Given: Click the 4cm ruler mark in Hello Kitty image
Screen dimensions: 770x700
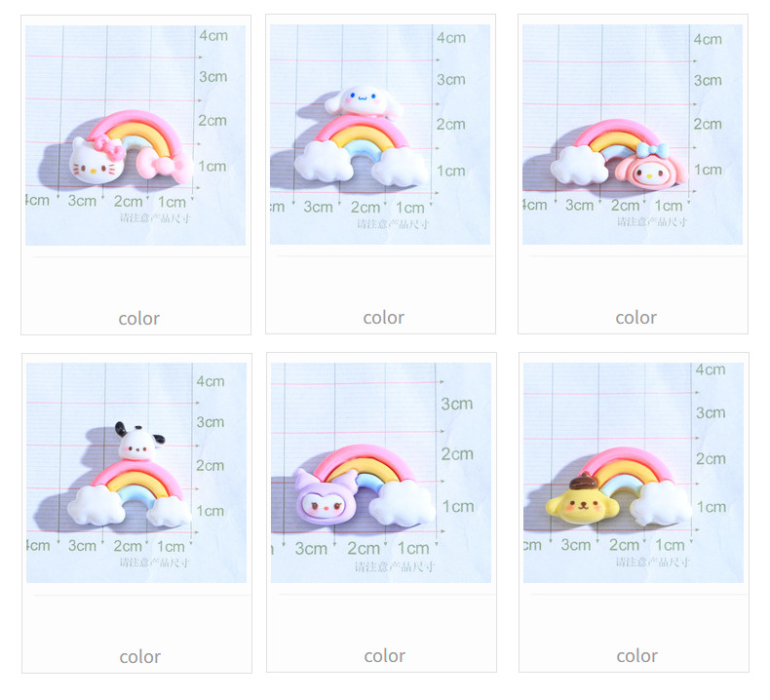Looking at the screenshot, I should (213, 35).
